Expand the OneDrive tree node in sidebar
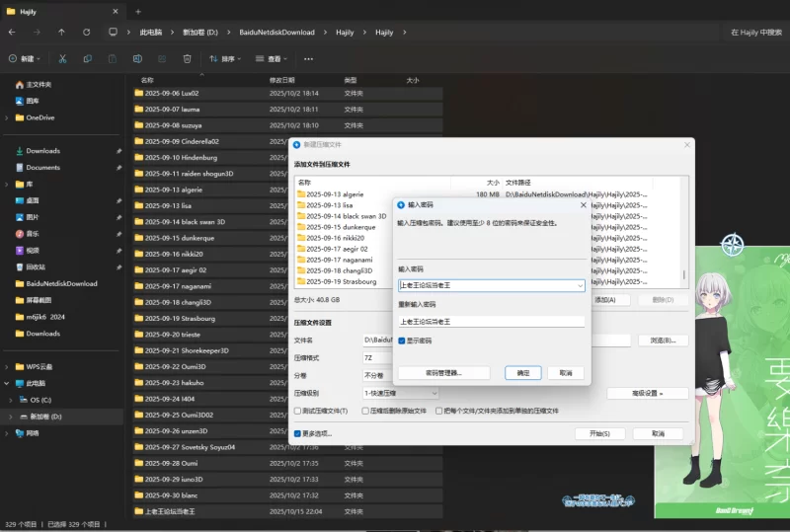The width and height of the screenshot is (790, 532). click(7, 117)
